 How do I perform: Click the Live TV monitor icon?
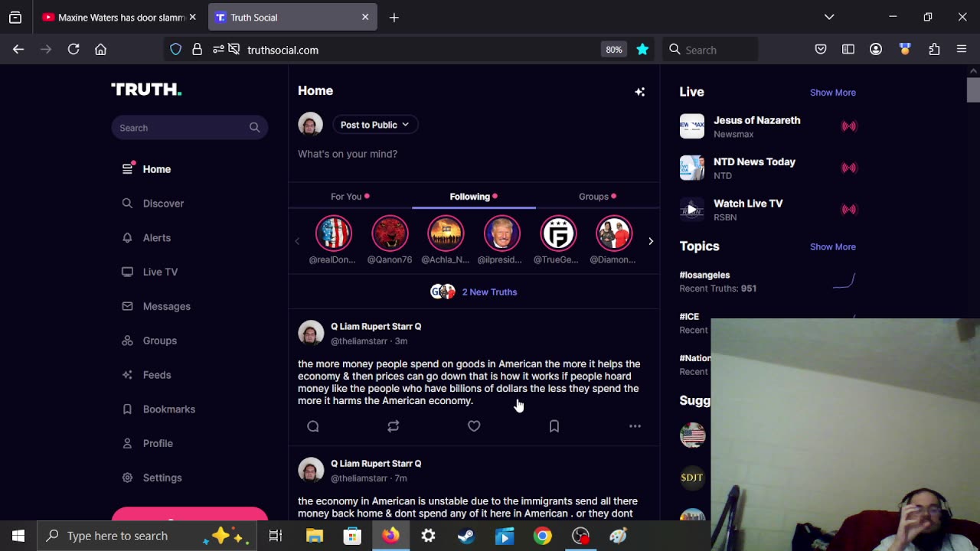coord(127,272)
